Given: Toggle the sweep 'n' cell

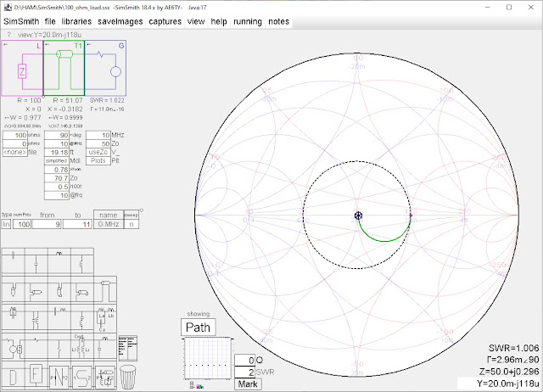Looking at the screenshot, I should [x=132, y=224].
